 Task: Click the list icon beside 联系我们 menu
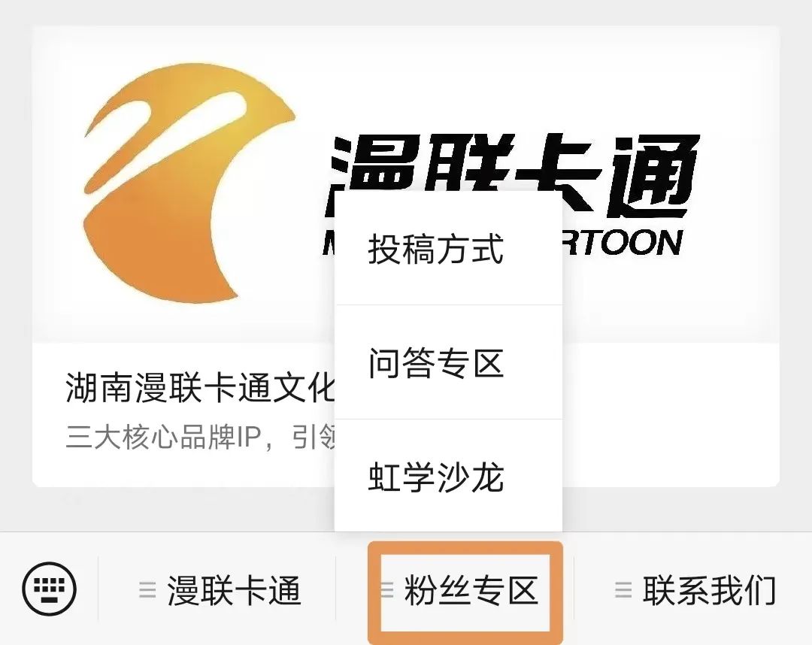point(623,589)
